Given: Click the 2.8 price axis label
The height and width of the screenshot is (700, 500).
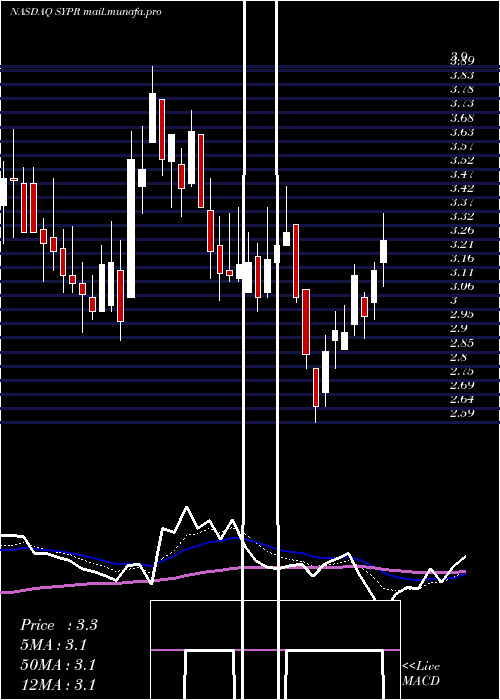Looking at the screenshot, I should [x=458, y=357].
